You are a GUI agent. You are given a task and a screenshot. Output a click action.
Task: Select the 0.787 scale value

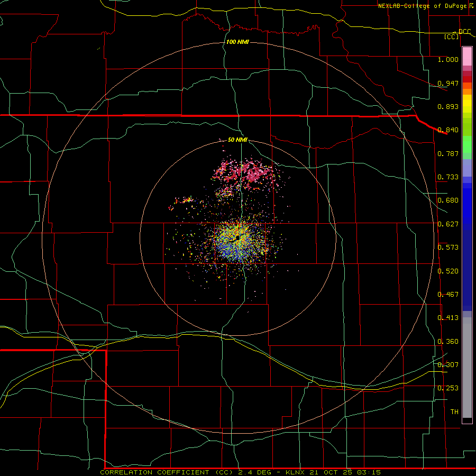pyautogui.click(x=448, y=153)
